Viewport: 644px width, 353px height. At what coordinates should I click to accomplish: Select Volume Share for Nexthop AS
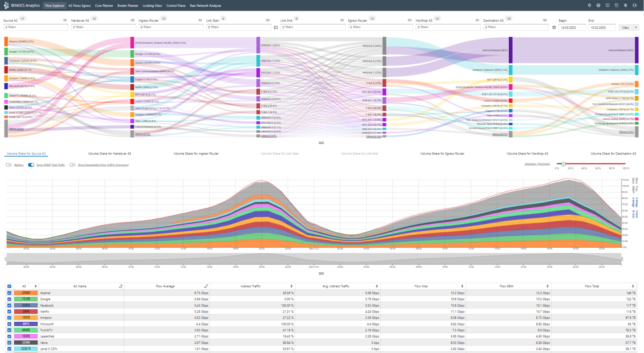point(528,153)
